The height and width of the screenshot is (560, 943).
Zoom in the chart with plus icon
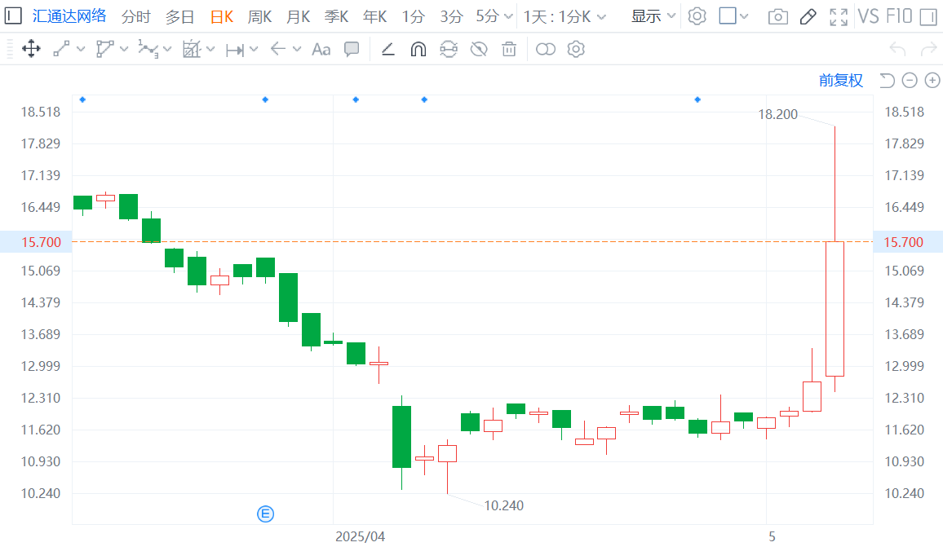click(x=932, y=80)
